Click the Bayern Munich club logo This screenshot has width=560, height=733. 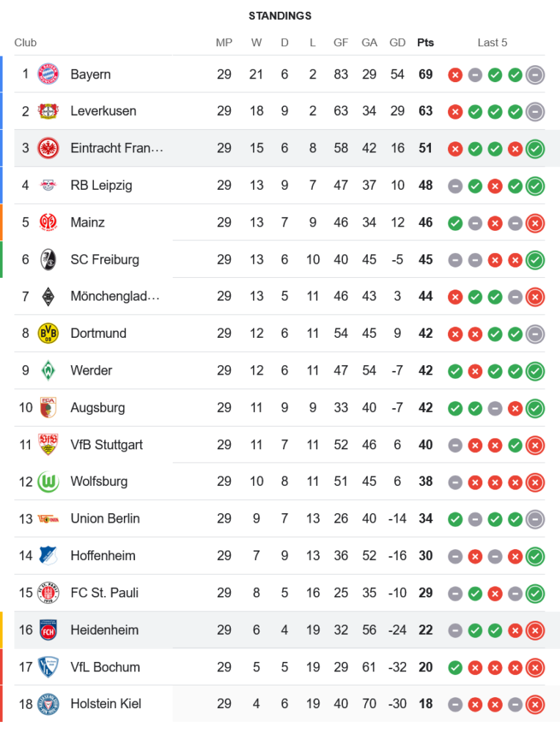tap(48, 74)
